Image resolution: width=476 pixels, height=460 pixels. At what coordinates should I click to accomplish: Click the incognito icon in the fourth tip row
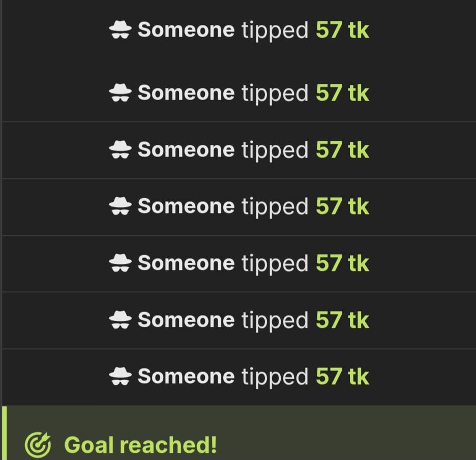click(x=121, y=206)
